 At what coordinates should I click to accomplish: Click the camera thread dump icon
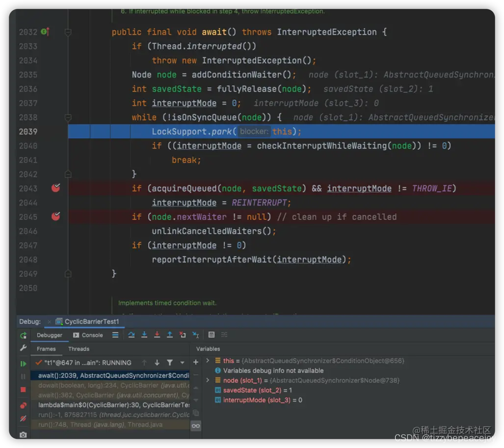(23, 434)
